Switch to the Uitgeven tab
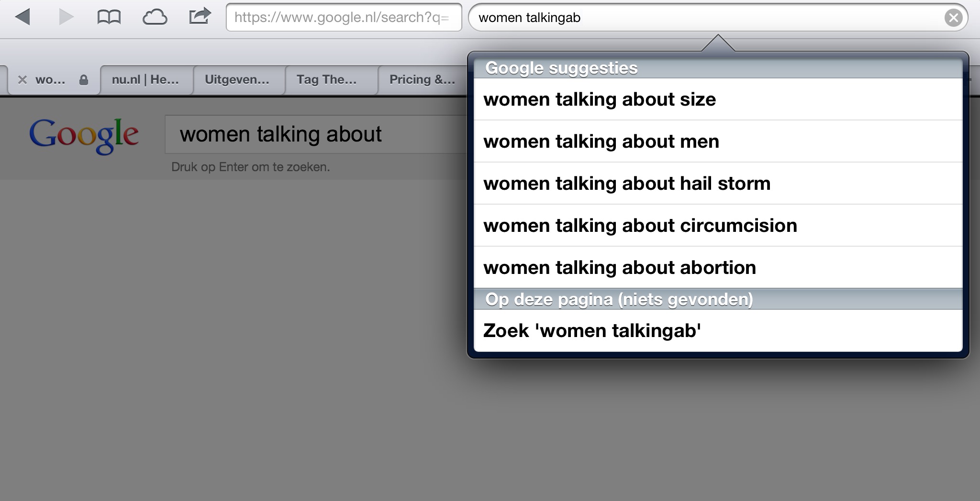The width and height of the screenshot is (980, 501). click(237, 80)
